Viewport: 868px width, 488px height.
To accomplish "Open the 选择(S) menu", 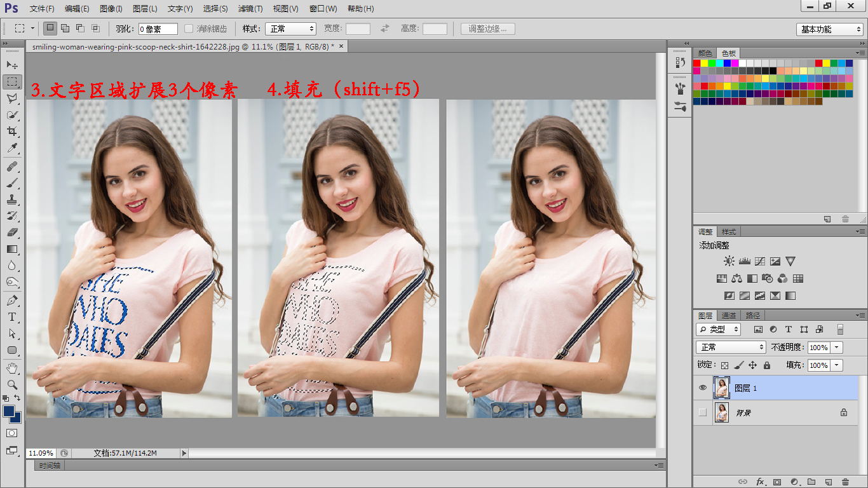I will (215, 9).
